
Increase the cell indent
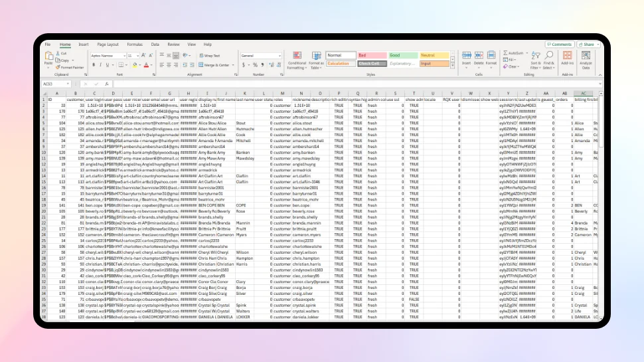tap(192, 65)
